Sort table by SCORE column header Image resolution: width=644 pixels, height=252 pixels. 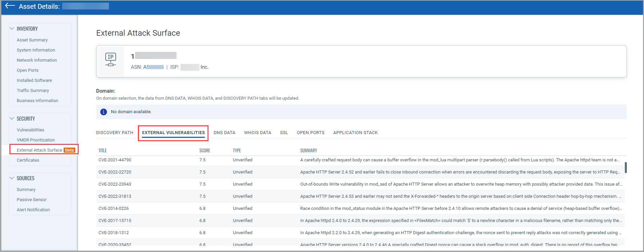[205, 151]
